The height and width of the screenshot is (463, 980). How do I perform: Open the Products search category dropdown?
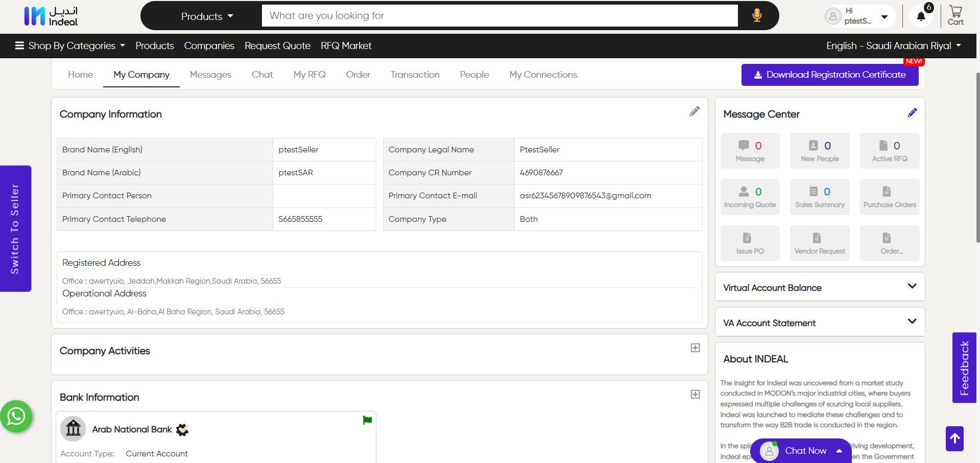[207, 16]
